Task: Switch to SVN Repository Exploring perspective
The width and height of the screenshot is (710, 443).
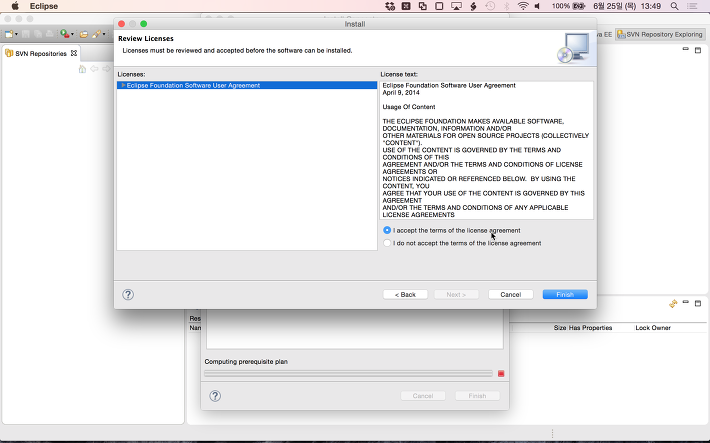Action: pyautogui.click(x=660, y=34)
